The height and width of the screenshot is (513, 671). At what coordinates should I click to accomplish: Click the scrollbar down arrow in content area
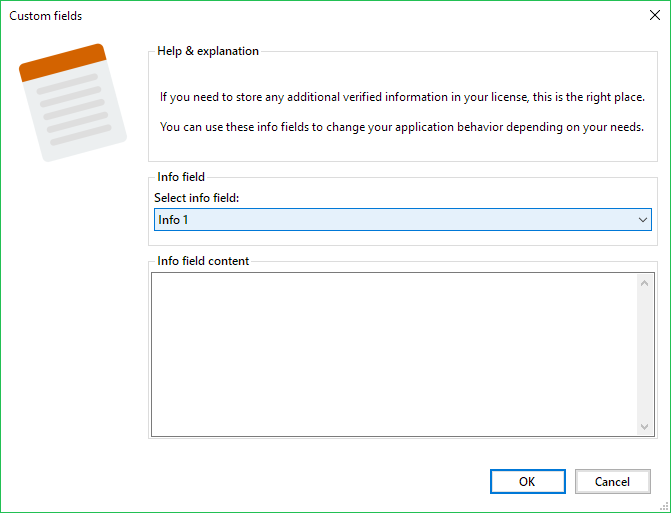pyautogui.click(x=644, y=427)
